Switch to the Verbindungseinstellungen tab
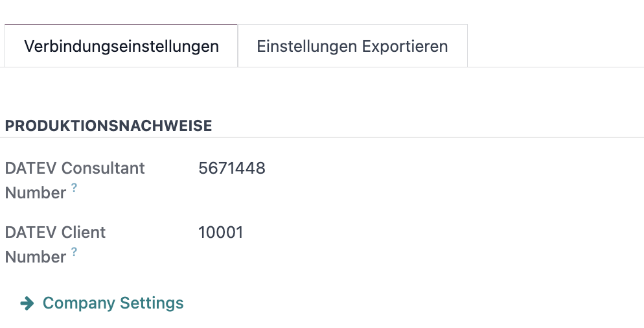Screen dimensions: 644x328 coord(121,45)
